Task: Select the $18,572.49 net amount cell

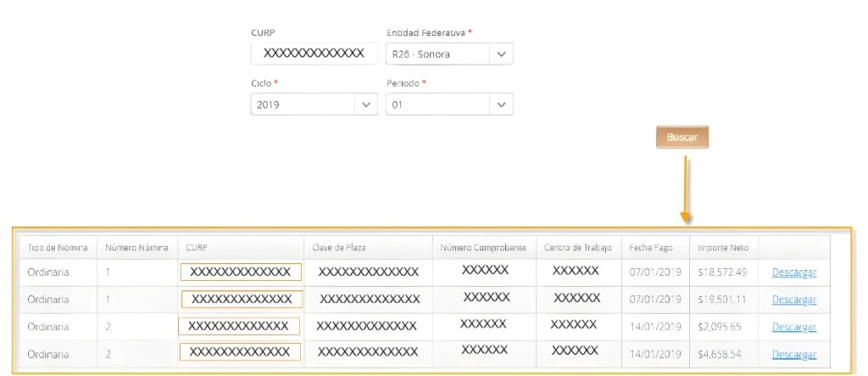Action: [722, 272]
